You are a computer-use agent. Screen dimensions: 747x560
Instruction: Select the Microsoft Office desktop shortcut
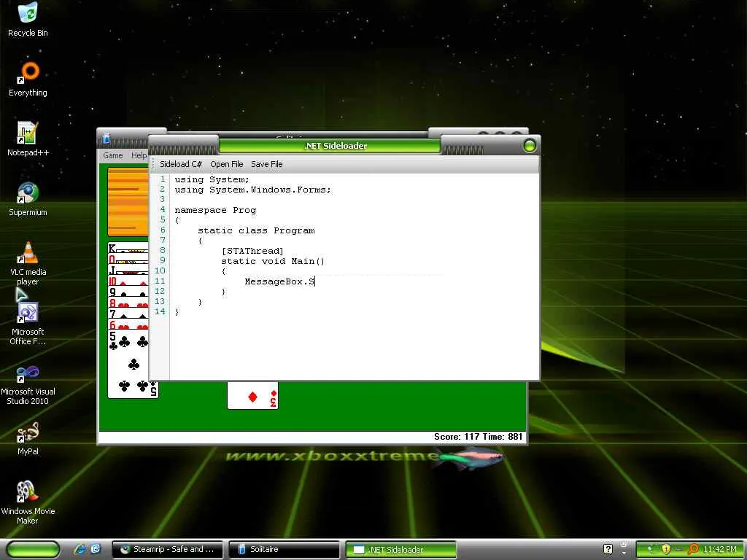click(x=28, y=324)
